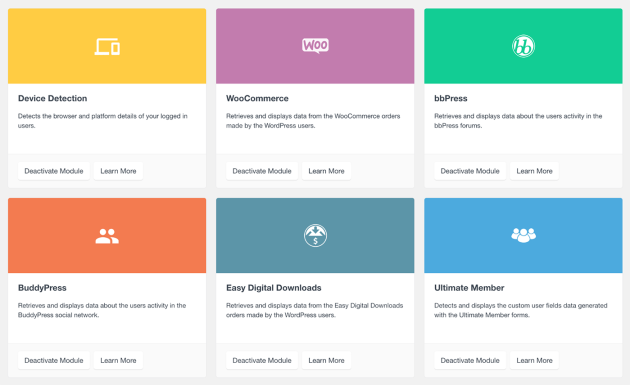This screenshot has width=630, height=385.
Task: Click the 'Easy Digital Downloads orders' description text
Action: pos(314,310)
